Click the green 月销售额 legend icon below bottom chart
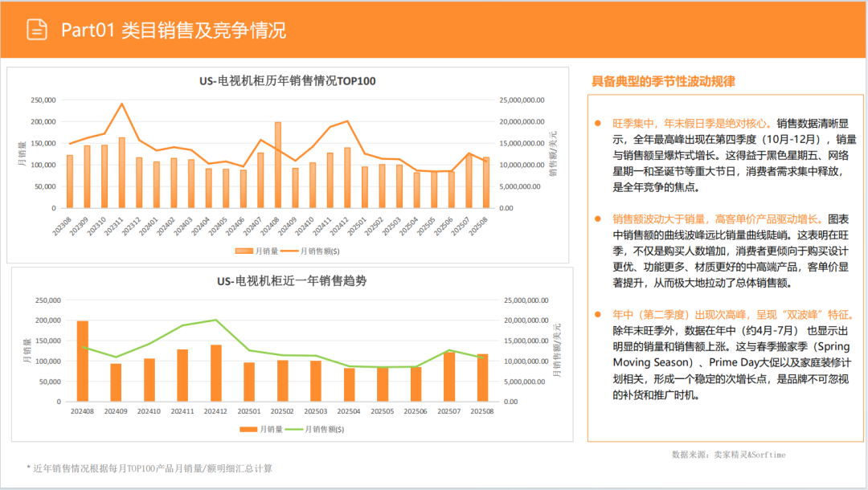This screenshot has width=868, height=490. pos(294,430)
